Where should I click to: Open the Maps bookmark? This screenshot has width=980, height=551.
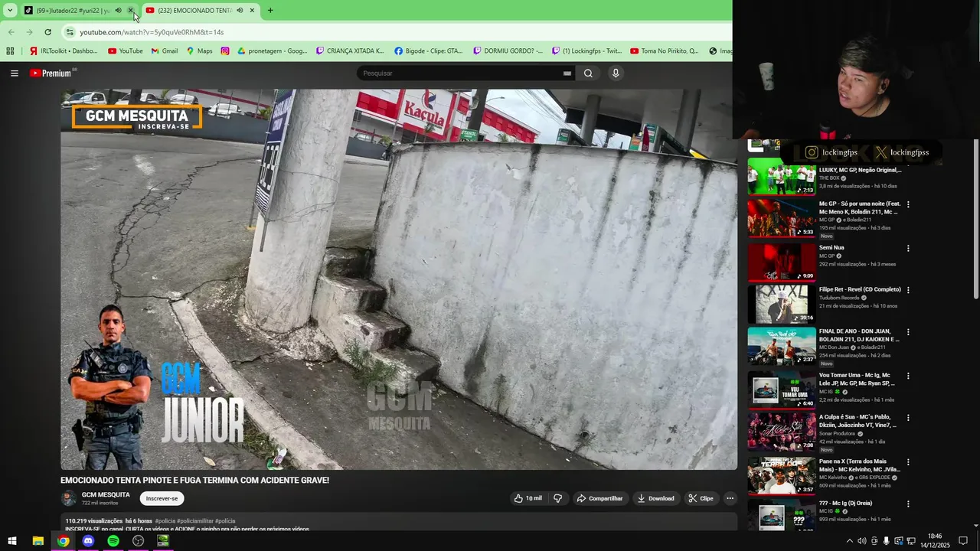199,51
